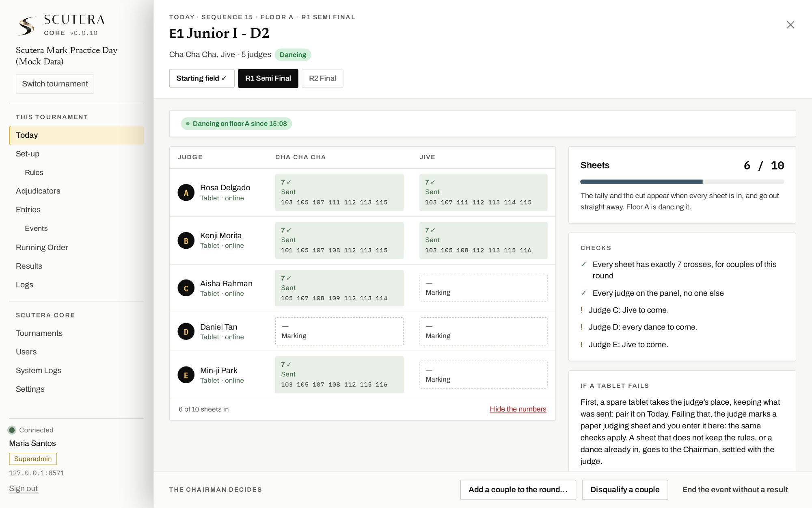Screen dimensions: 812x508
Task: Click the Switch tournament button
Action: [x=55, y=84]
